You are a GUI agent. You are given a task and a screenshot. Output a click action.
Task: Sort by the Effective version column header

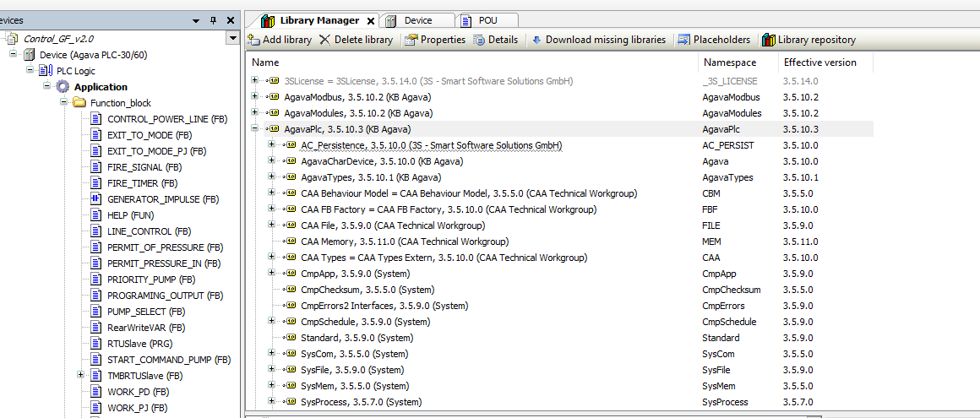[819, 62]
